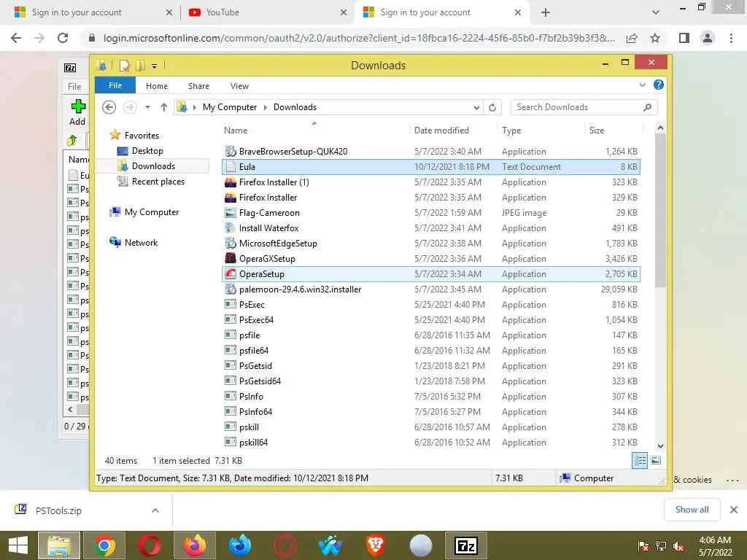
Task: Open a new browser tab
Action: [546, 12]
